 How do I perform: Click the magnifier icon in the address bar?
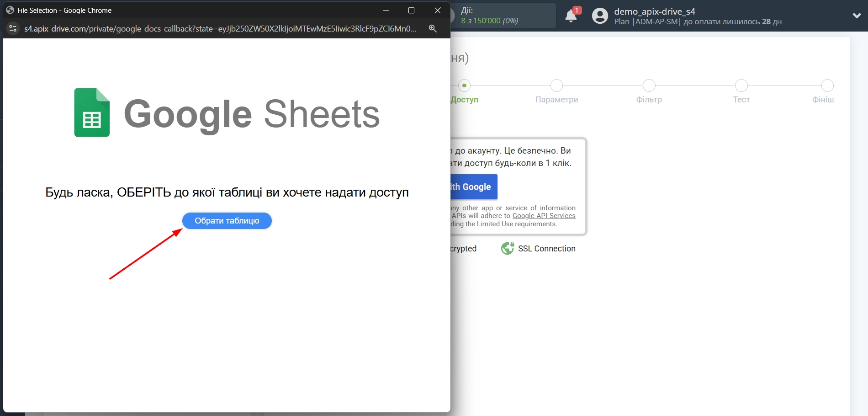tap(432, 28)
